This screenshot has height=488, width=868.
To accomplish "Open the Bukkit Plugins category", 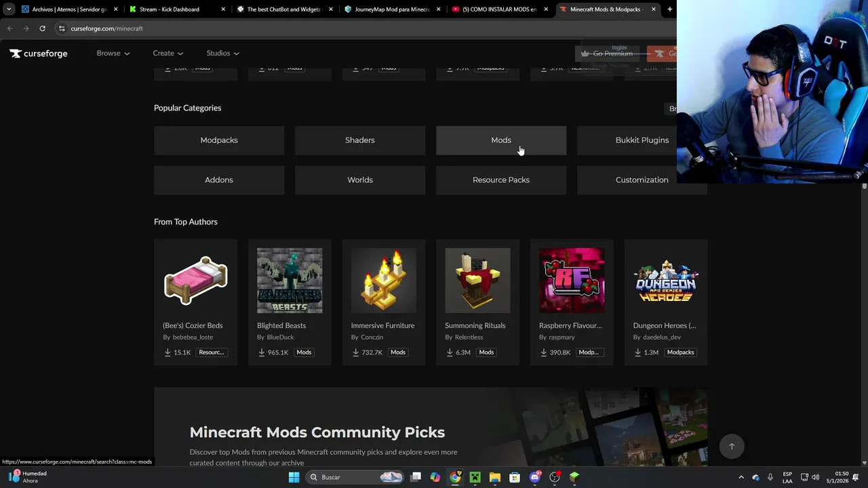I will [642, 140].
